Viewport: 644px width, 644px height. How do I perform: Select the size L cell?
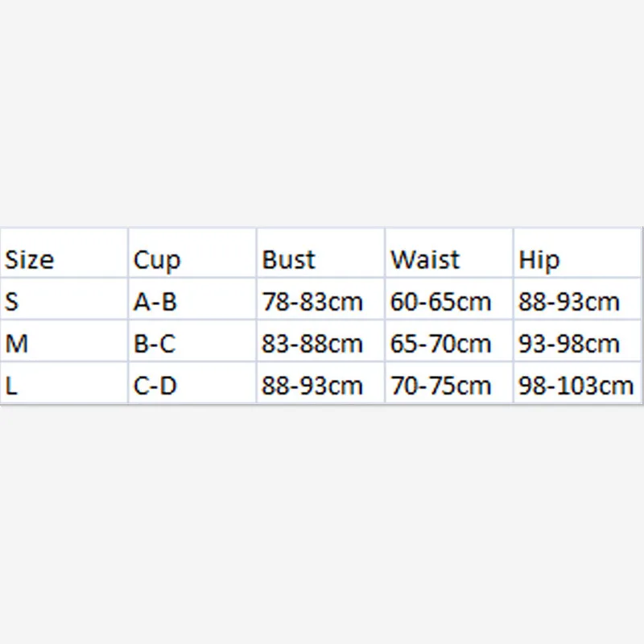coord(64,383)
